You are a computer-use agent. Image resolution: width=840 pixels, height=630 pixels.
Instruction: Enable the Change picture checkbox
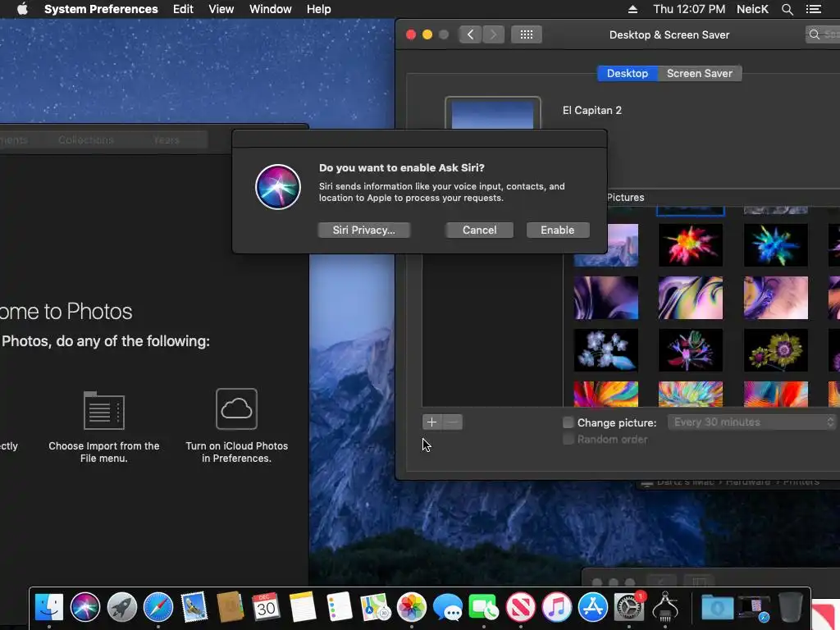pyautogui.click(x=568, y=422)
